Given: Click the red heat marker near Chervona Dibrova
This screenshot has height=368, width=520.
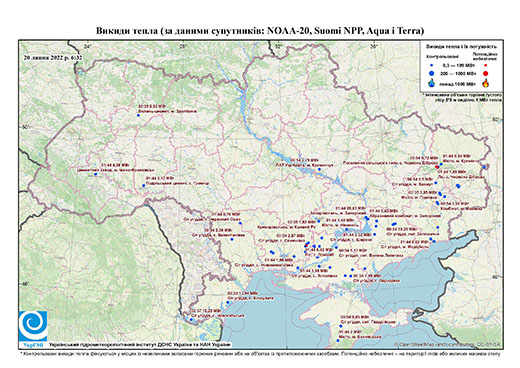Looking at the screenshot, I should click(437, 166).
